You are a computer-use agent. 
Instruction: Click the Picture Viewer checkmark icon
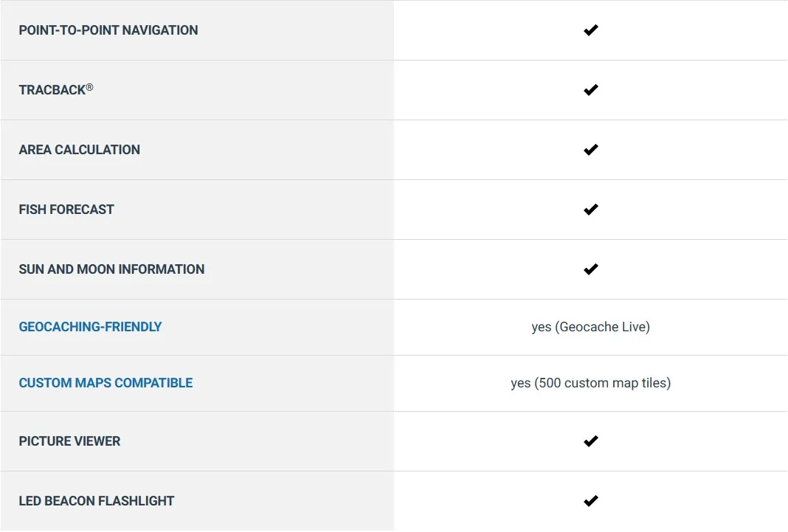[590, 441]
